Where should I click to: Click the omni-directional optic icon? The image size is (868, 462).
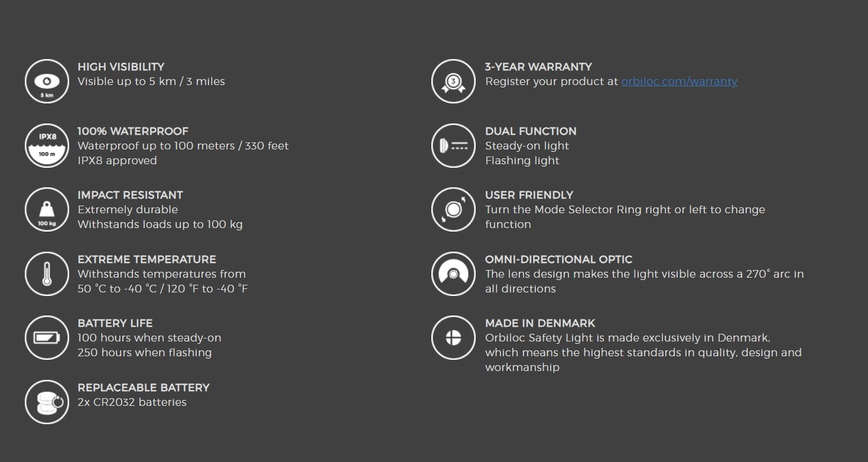[453, 274]
